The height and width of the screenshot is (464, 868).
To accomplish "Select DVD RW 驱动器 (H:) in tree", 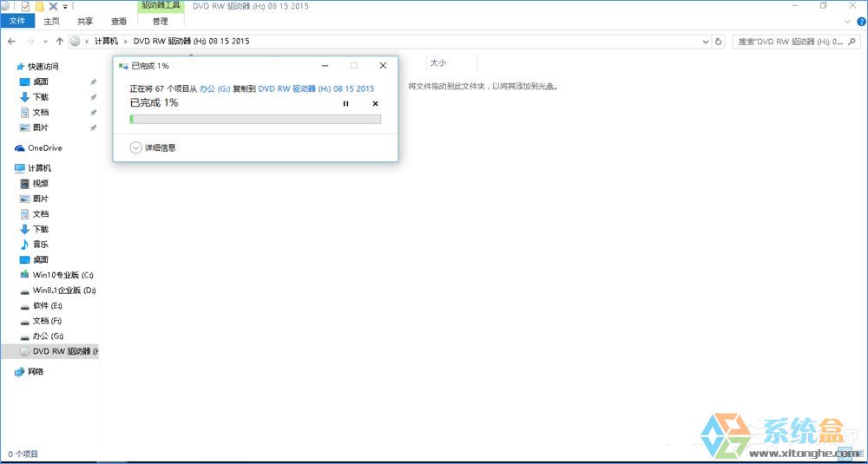I will (x=49, y=351).
